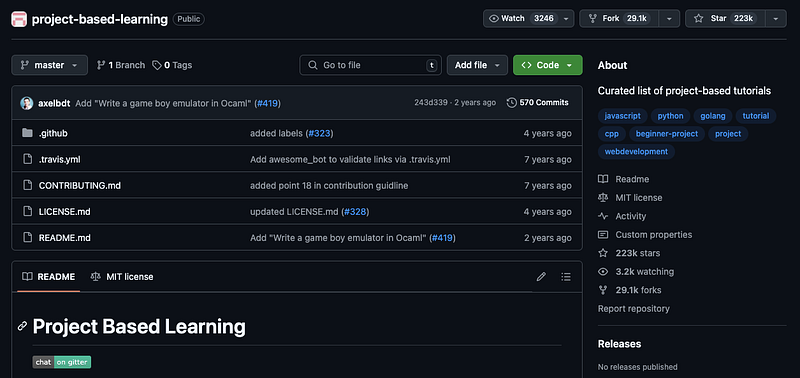The width and height of the screenshot is (800, 378).
Task: Click the 'added point 18 in contribution guidline' message
Action: click(329, 185)
